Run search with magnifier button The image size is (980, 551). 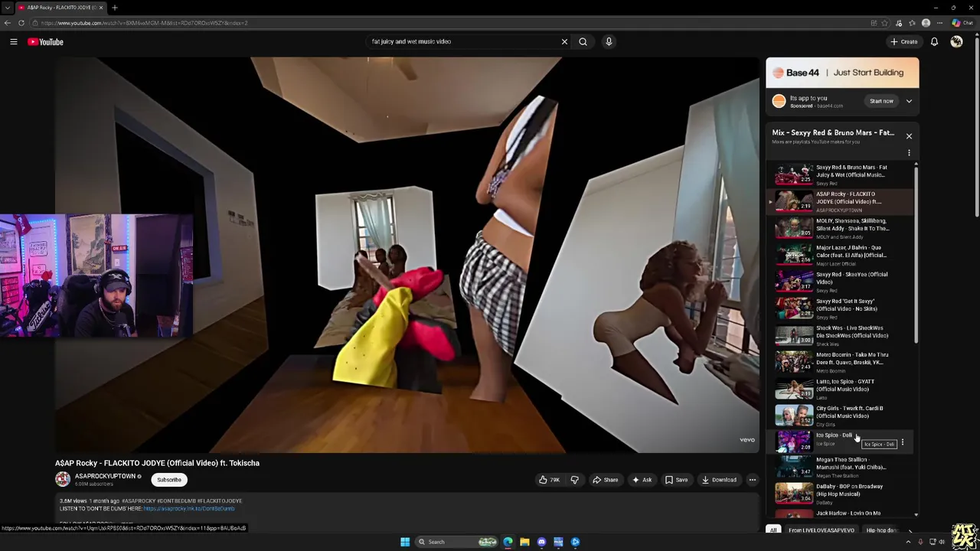point(583,42)
